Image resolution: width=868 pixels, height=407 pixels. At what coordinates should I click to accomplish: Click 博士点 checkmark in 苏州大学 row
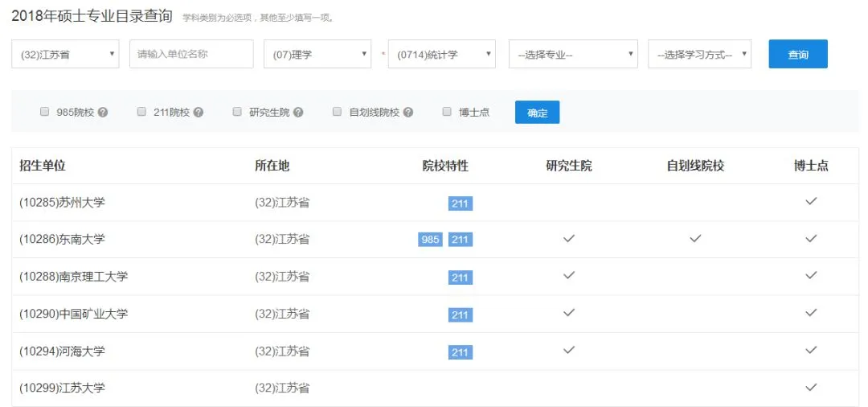(x=811, y=201)
